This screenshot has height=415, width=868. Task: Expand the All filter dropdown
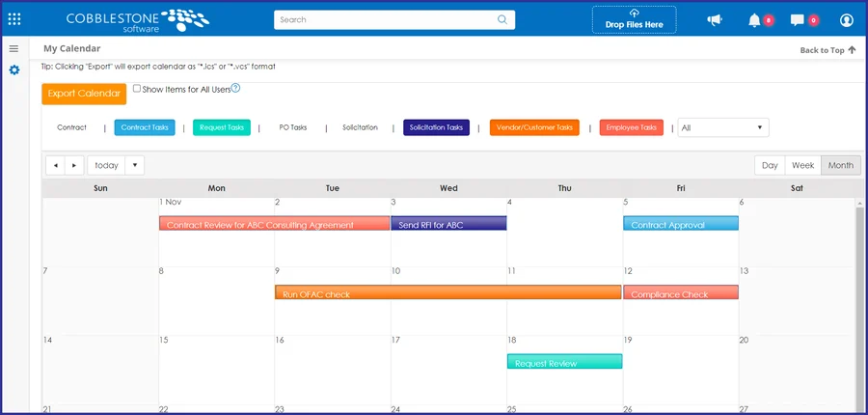tap(722, 127)
